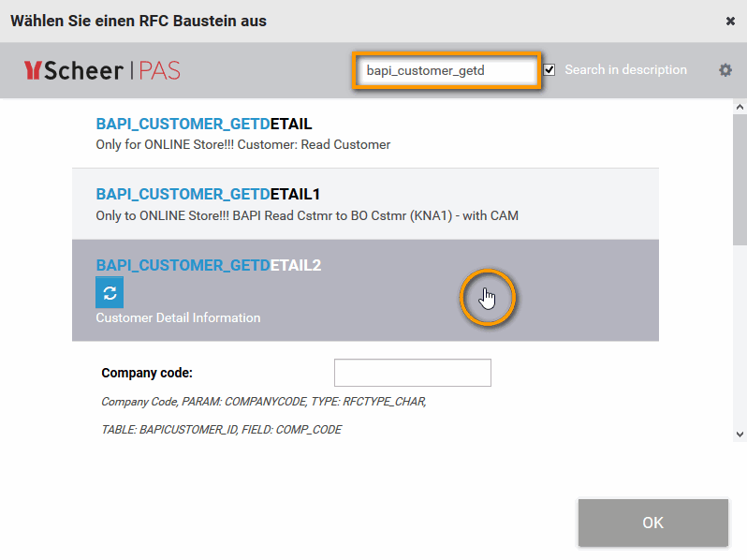Screen dimensions: 747x560
Task: Select the BAPI_CUSTOMER_GETDETAIL1 entry
Action: point(208,194)
